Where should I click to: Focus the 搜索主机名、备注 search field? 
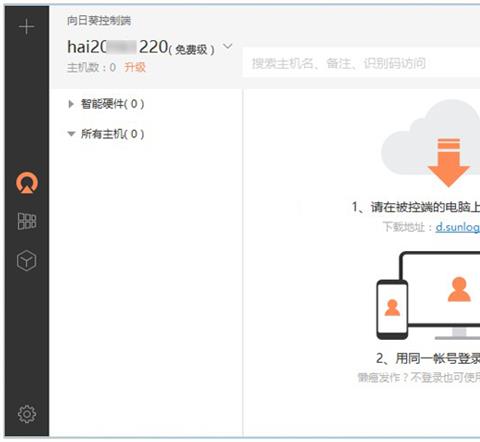pos(361,63)
